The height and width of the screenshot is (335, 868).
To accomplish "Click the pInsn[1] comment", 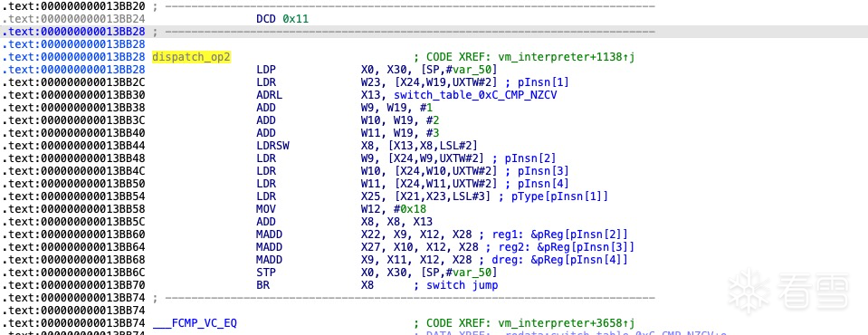I will [x=543, y=82].
